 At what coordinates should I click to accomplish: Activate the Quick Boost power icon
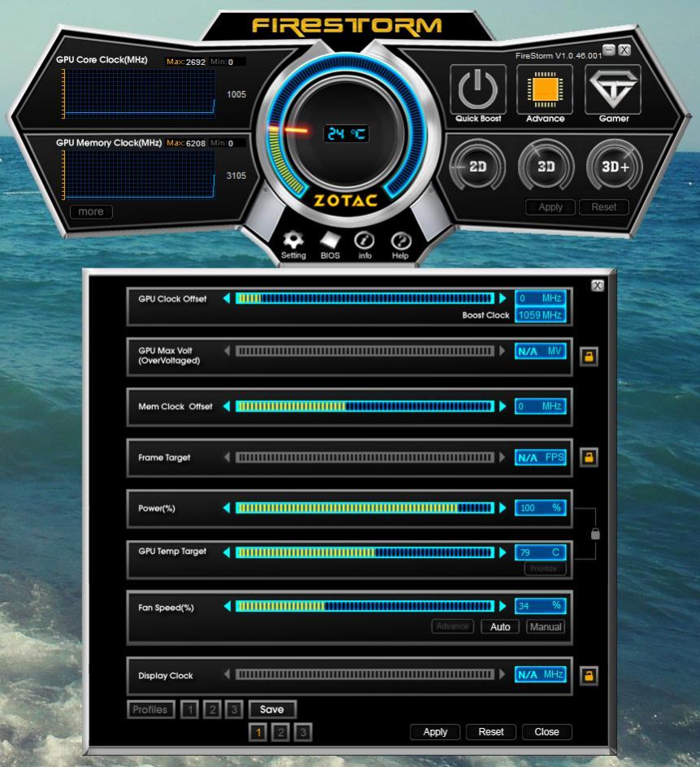click(477, 89)
